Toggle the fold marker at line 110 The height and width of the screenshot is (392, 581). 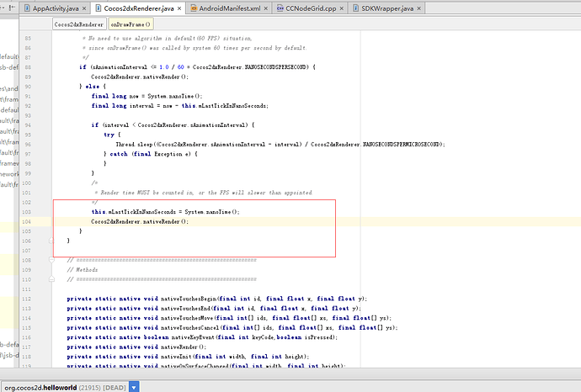pyautogui.click(x=52, y=279)
